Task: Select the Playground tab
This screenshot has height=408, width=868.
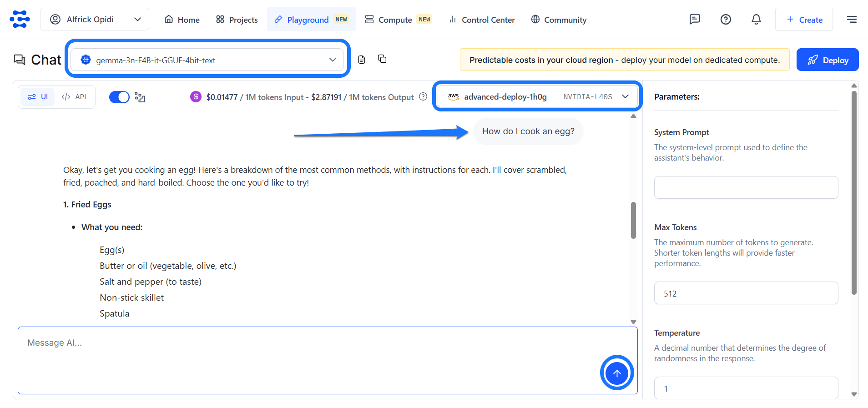Action: click(x=311, y=20)
